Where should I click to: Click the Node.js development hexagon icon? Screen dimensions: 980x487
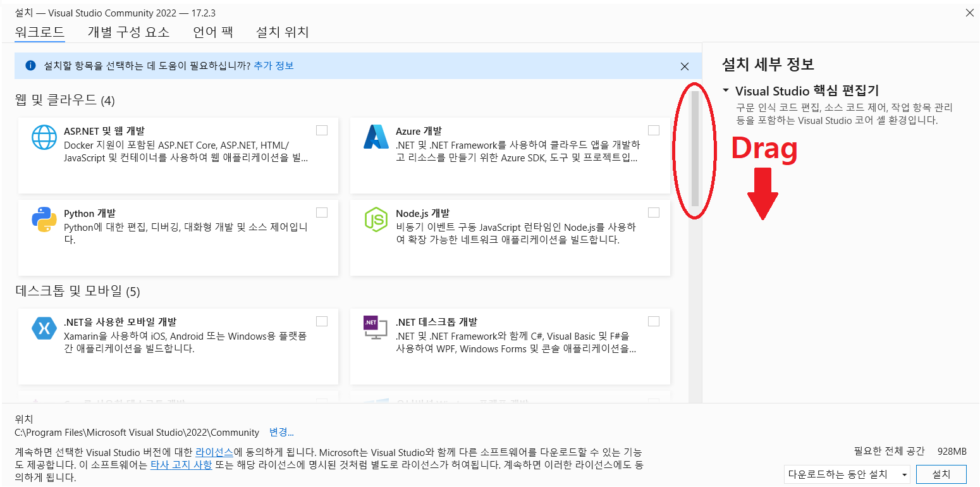tap(376, 219)
